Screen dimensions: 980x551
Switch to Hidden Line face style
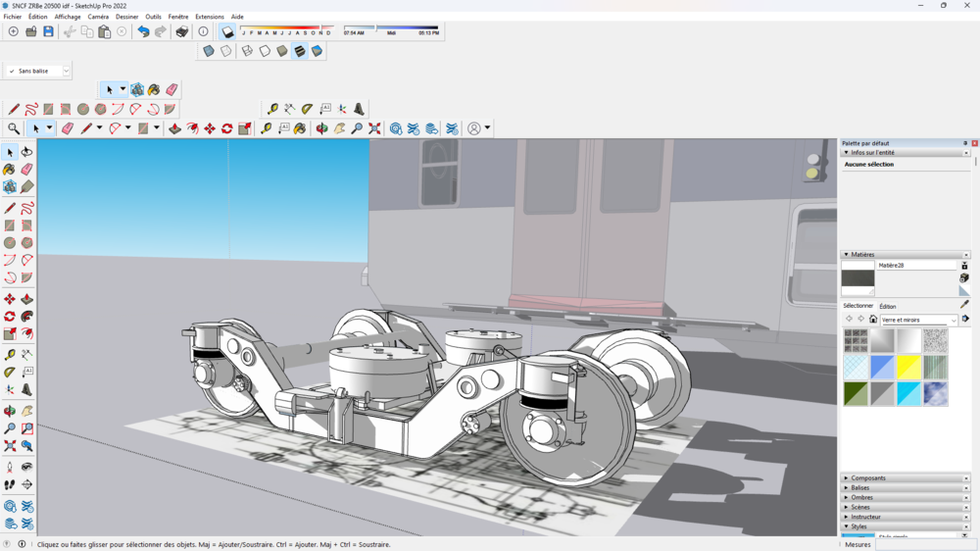[265, 51]
